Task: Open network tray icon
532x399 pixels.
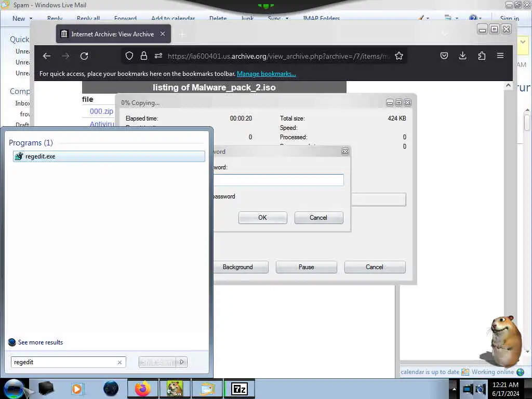Action: point(468,389)
